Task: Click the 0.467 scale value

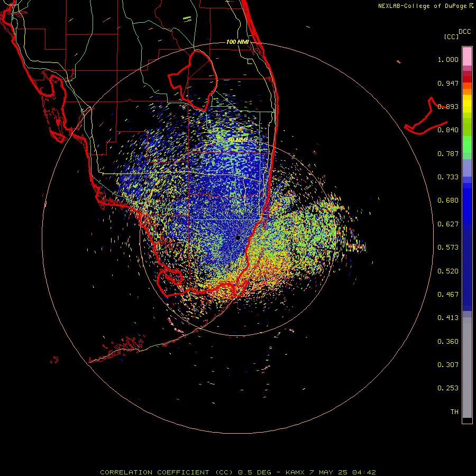Action: (448, 295)
